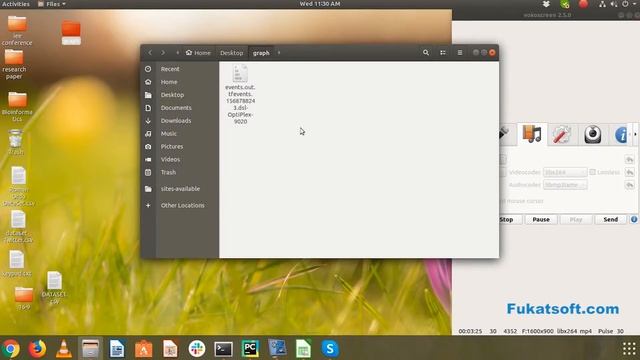This screenshot has width=640, height=360.
Task: Reset Videocodec to default
Action: click(629, 172)
